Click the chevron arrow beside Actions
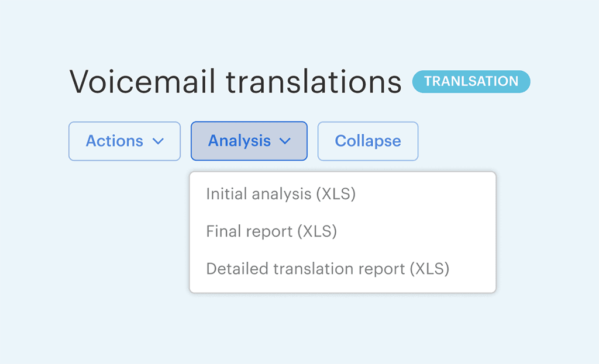 157,141
